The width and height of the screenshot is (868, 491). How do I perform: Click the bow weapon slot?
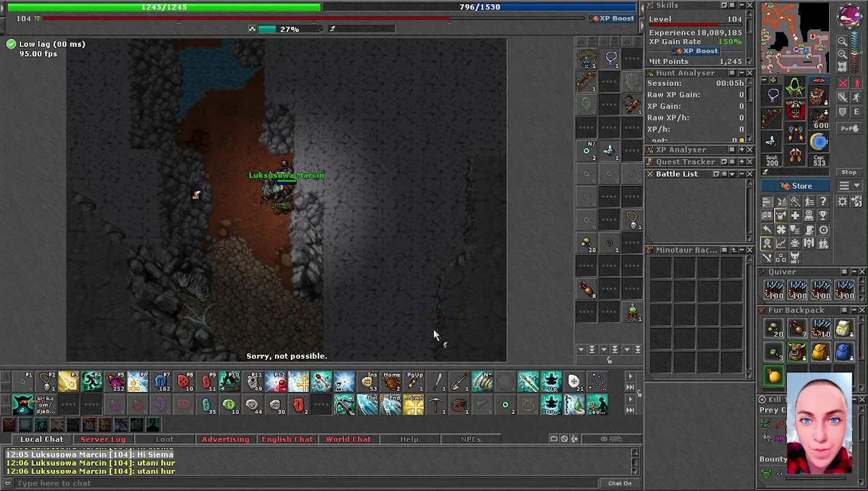772,119
